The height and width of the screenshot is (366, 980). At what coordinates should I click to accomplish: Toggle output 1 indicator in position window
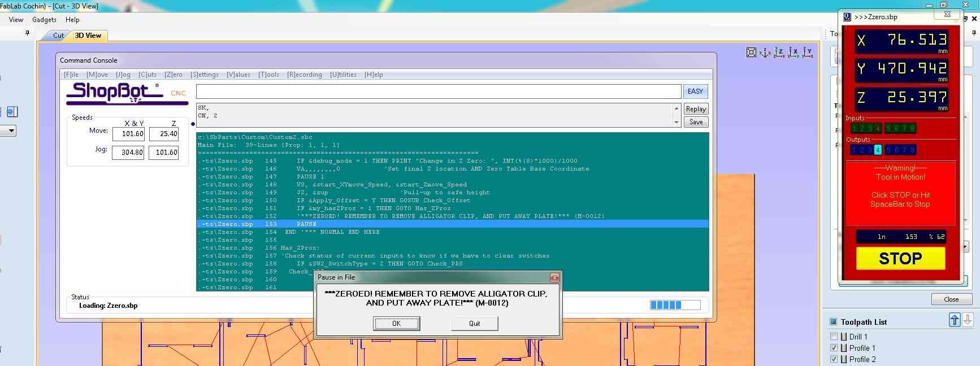pos(854,150)
